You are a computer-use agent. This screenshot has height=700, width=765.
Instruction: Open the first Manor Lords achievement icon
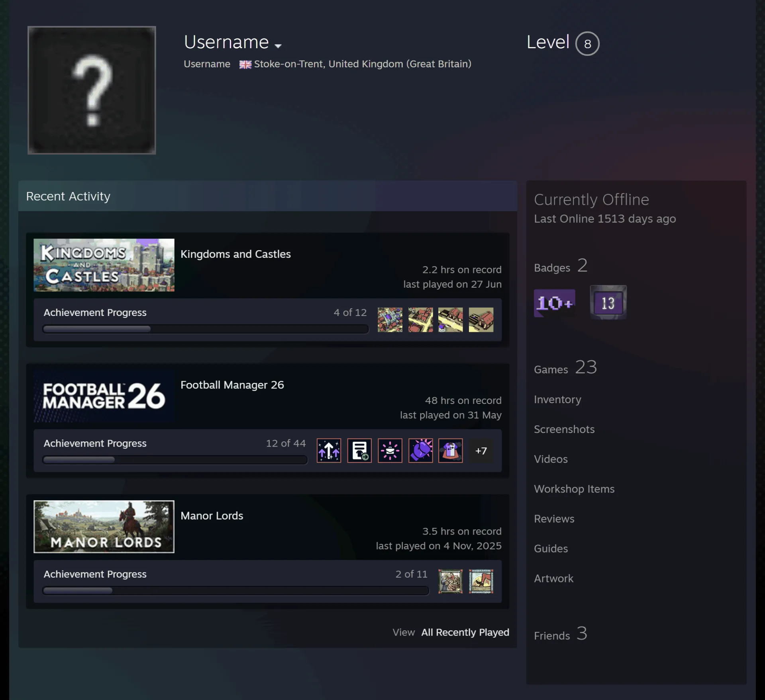(451, 581)
